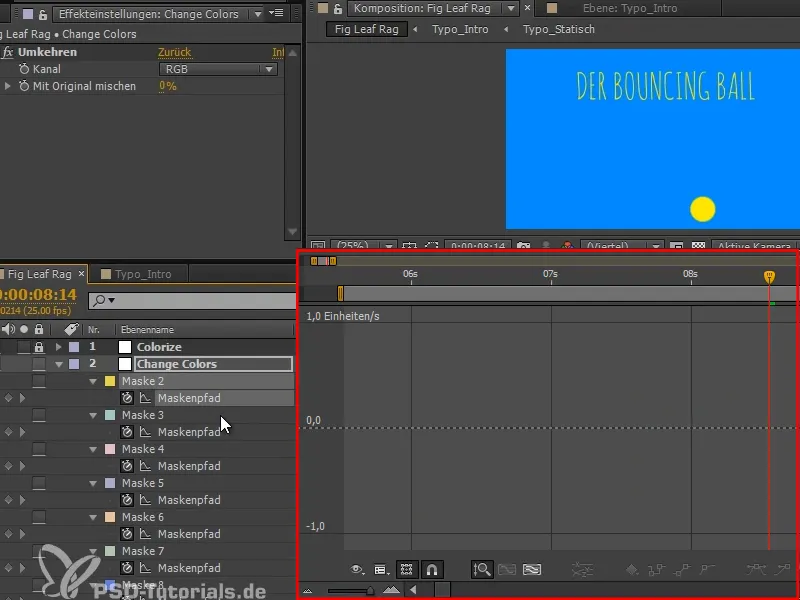Select Typo_Statisch in composition breadcrumb
Image resolution: width=800 pixels, height=600 pixels.
[x=558, y=29]
